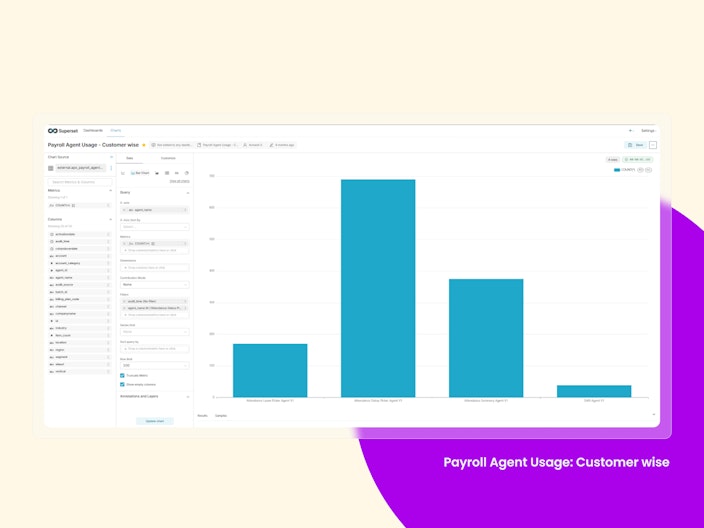
Task: Pick the table chart type icon
Action: pyautogui.click(x=167, y=173)
